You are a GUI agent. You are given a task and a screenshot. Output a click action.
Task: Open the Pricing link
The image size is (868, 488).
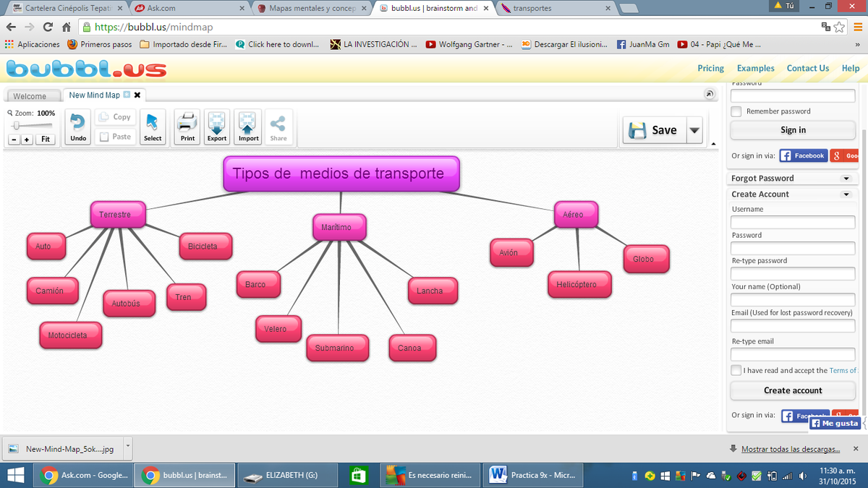click(x=710, y=68)
